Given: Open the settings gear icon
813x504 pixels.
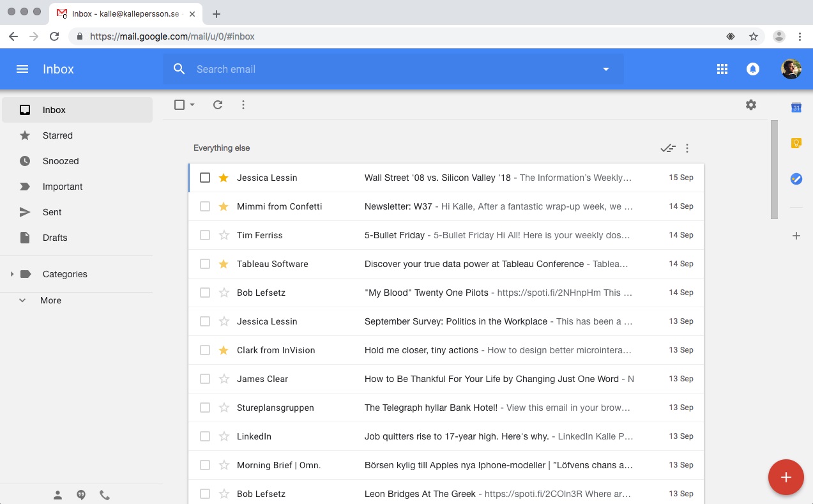Looking at the screenshot, I should tap(751, 105).
